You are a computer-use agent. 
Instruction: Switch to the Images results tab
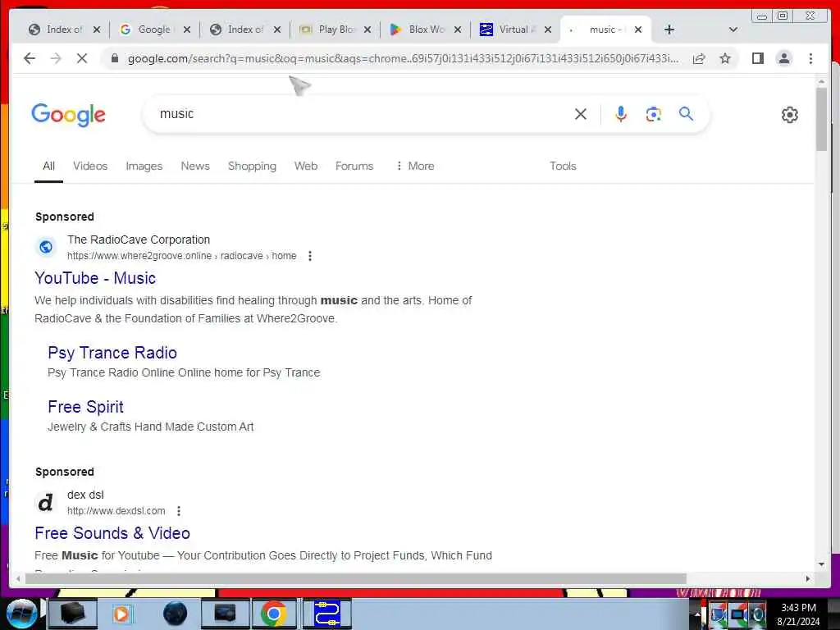click(x=144, y=166)
